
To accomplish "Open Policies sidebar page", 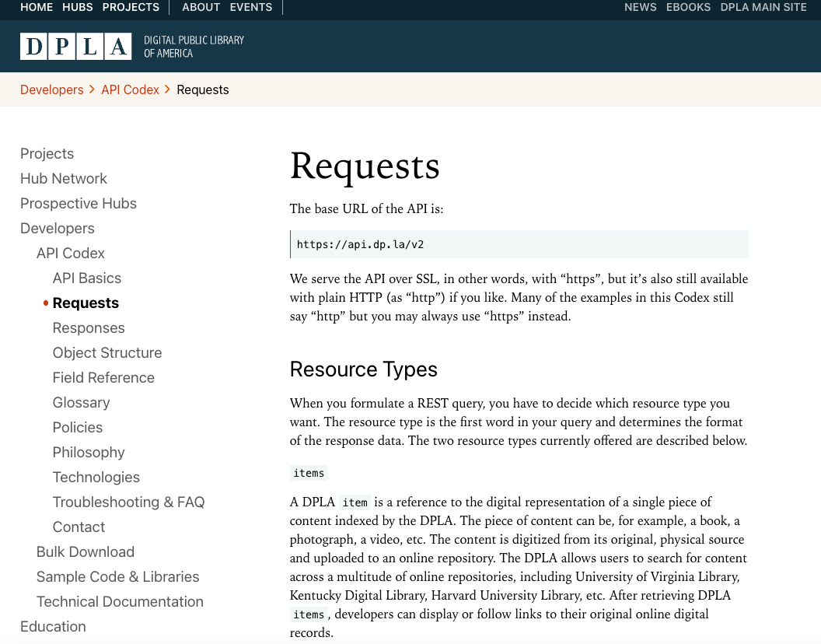I will (x=78, y=428).
